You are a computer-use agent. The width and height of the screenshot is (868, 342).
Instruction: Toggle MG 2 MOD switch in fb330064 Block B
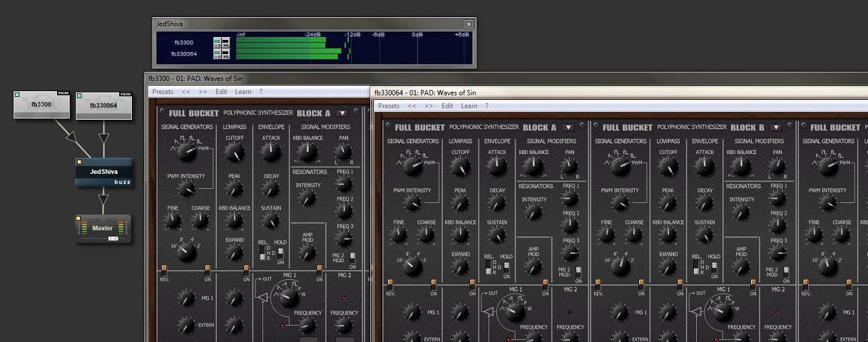point(785,272)
